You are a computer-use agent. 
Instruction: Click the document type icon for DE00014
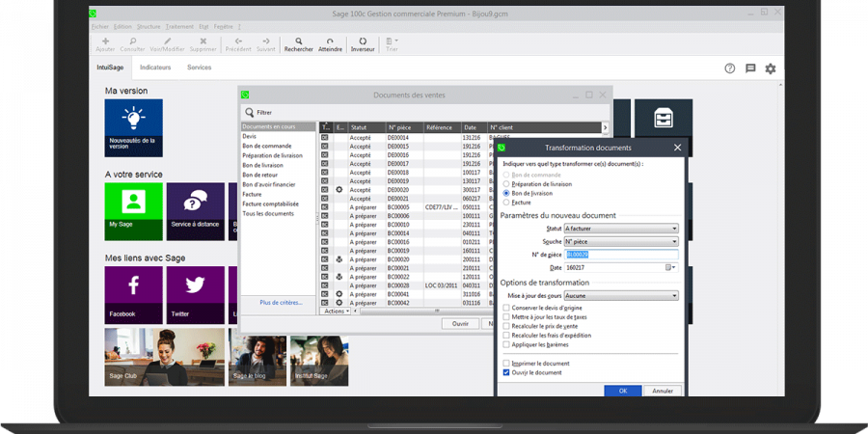point(325,137)
